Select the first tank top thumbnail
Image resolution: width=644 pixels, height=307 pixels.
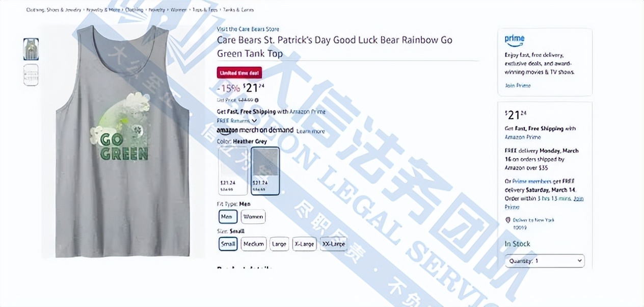coord(31,49)
